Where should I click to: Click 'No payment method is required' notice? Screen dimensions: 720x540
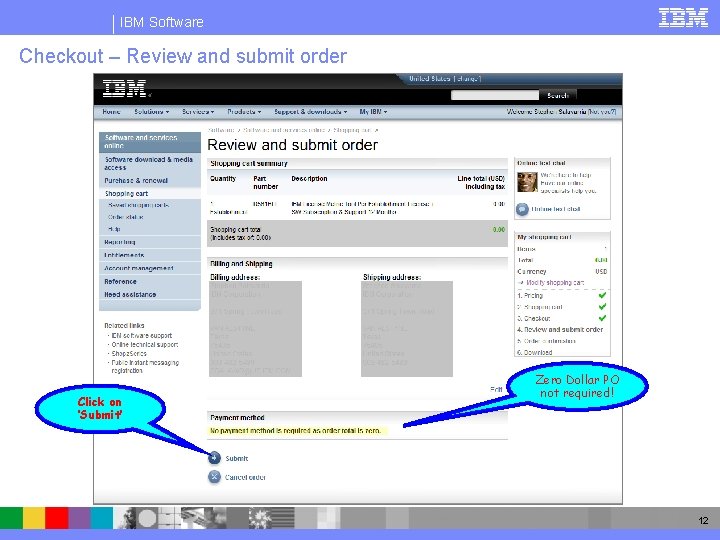click(x=295, y=431)
